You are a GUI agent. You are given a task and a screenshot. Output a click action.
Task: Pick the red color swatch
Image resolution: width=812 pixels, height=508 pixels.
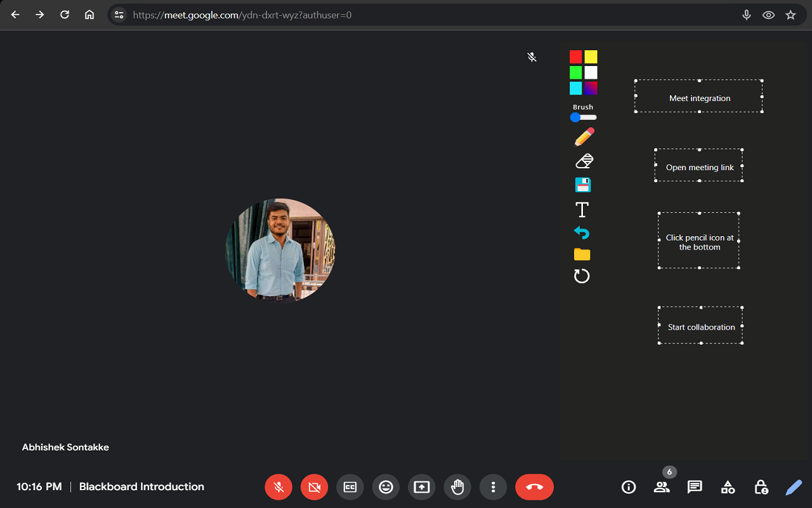(x=575, y=57)
